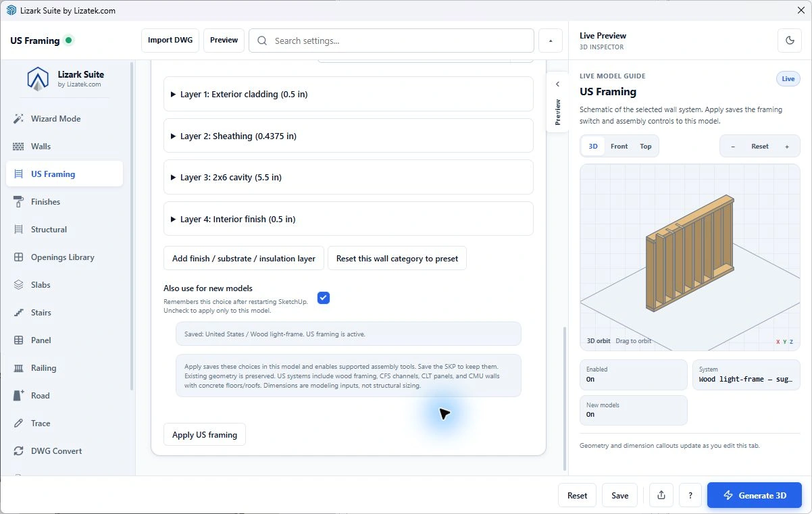Screen dimensions: 812x514
Task: Open the Railing icon
Action: pyautogui.click(x=18, y=367)
